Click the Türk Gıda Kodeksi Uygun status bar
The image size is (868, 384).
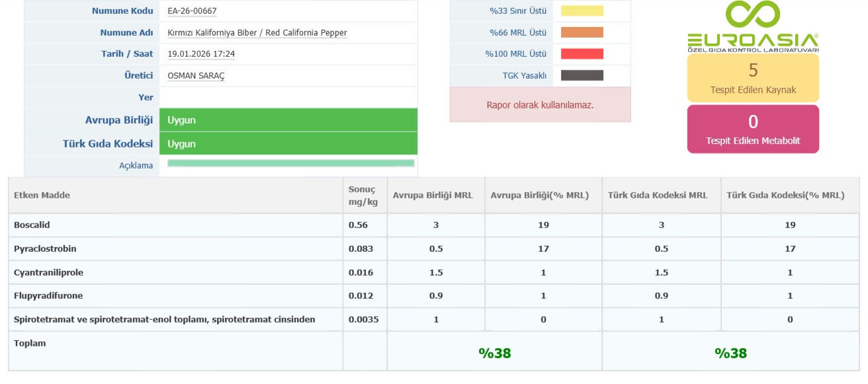(x=288, y=143)
